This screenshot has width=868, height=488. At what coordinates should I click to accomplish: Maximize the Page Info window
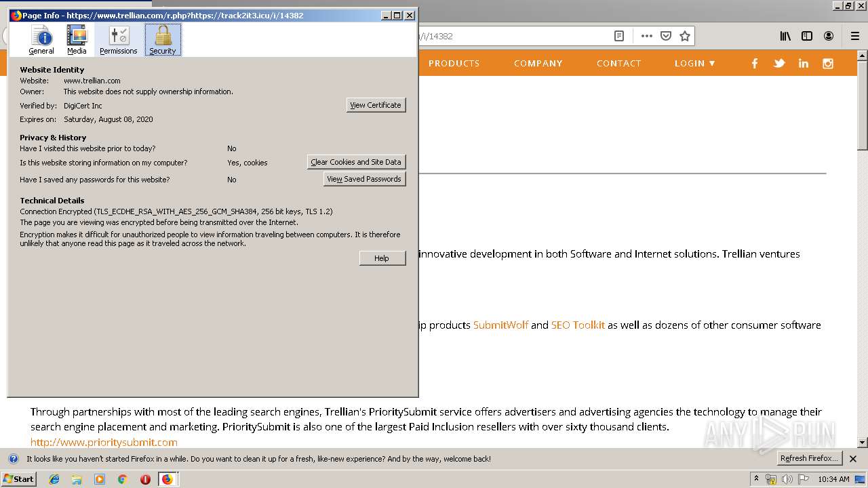click(x=397, y=15)
